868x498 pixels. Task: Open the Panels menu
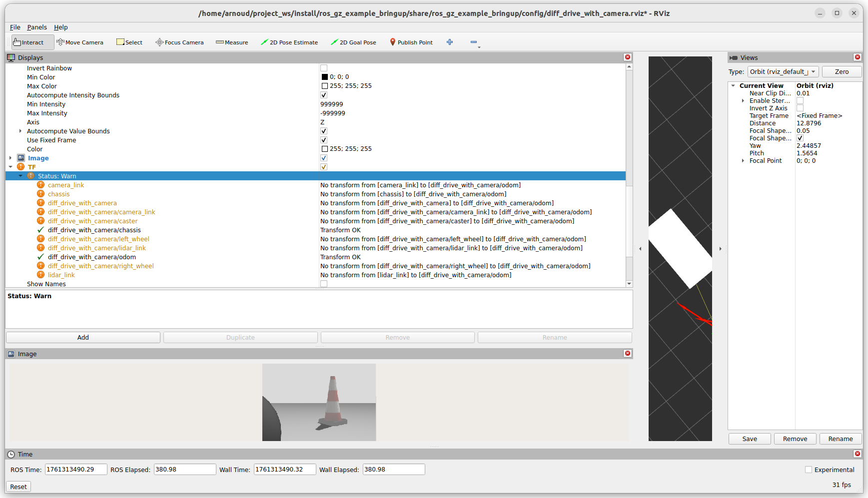coord(37,27)
